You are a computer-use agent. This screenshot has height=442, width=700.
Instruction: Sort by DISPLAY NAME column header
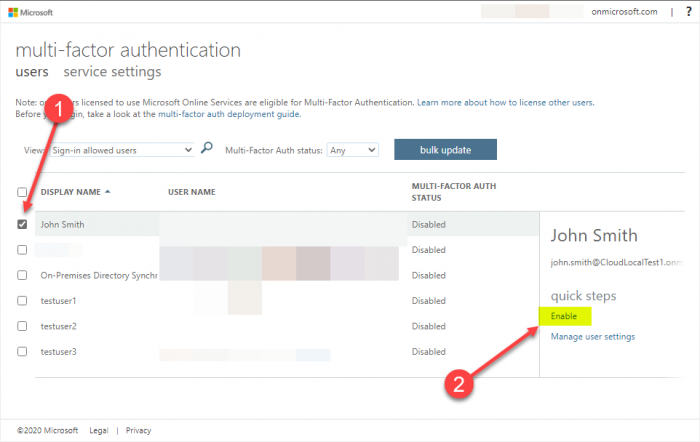pyautogui.click(x=71, y=192)
